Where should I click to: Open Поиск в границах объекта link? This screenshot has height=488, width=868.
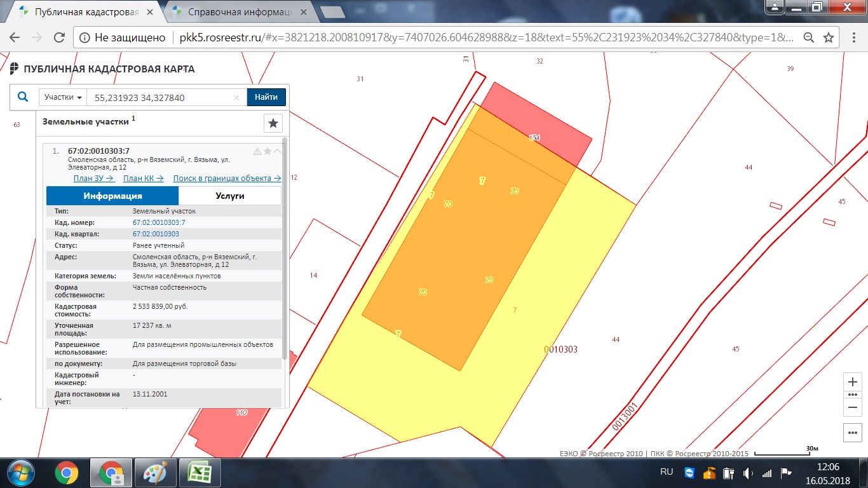(227, 179)
